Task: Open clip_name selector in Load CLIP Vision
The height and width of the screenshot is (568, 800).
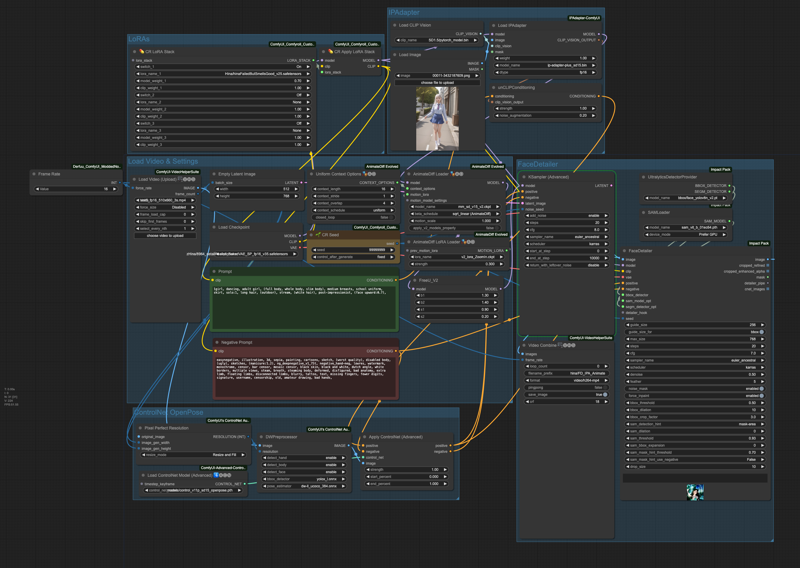Action: [437, 40]
